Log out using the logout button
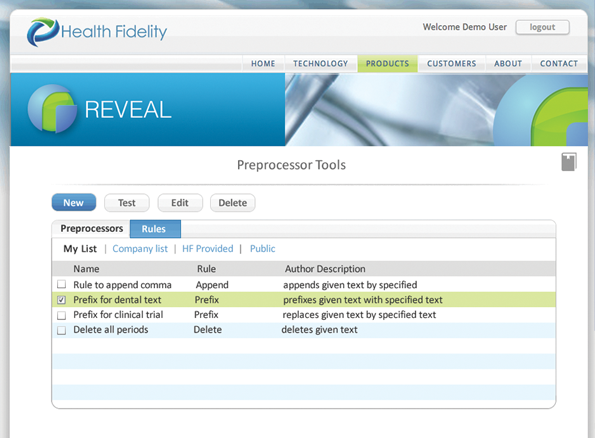 [542, 27]
